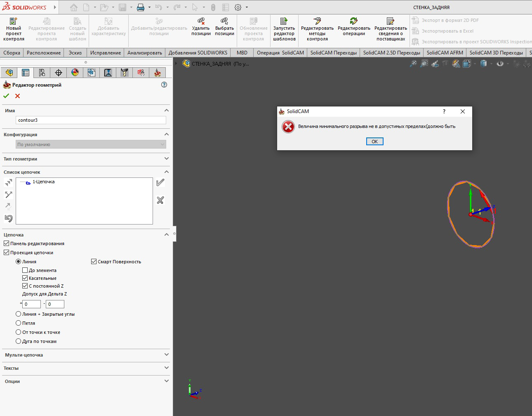Viewport: 532px width, 416px height.
Task: Select the Линия radio button
Action: tap(18, 262)
